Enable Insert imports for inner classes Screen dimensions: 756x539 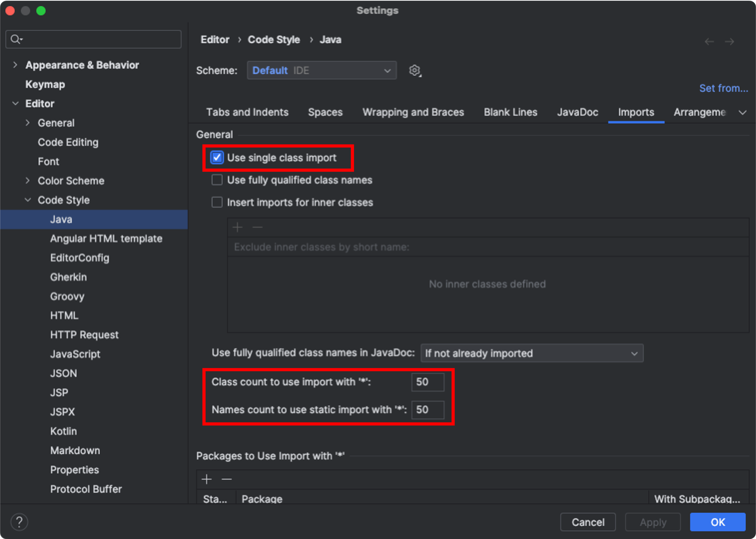click(217, 202)
